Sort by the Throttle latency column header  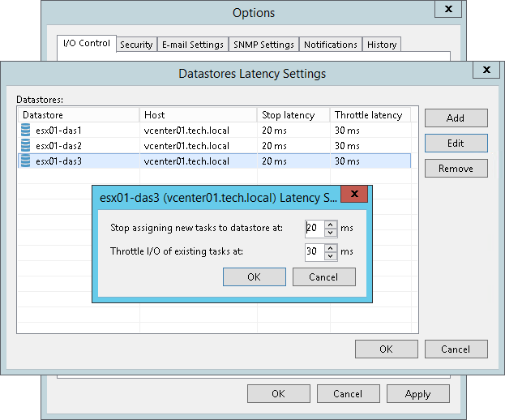click(370, 115)
